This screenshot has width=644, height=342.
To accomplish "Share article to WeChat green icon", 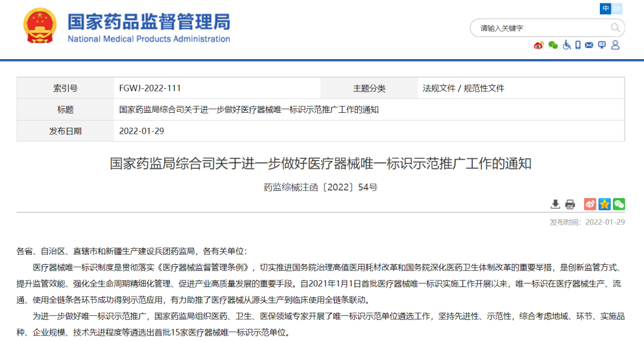I will (619, 204).
